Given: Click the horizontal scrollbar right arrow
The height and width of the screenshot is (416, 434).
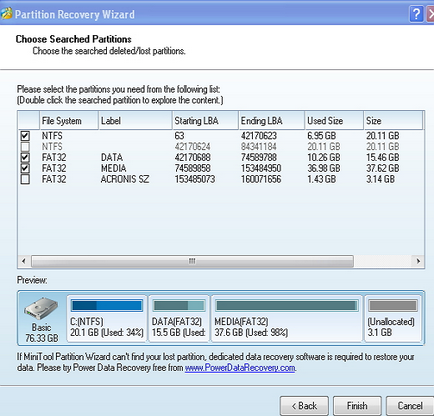Looking at the screenshot, I should coord(418,261).
